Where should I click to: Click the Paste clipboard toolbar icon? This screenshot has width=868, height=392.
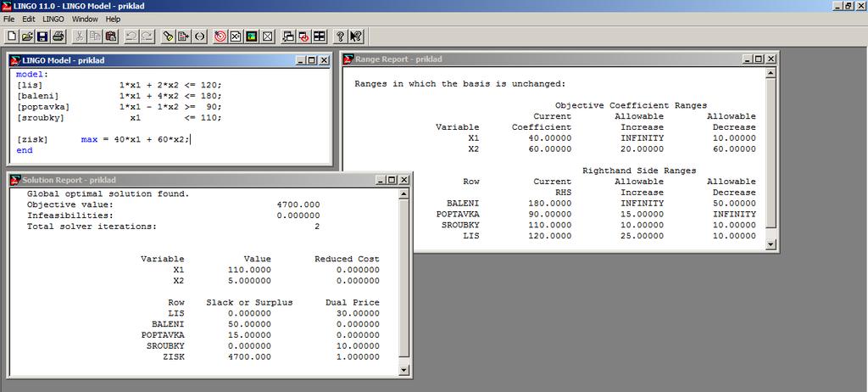click(x=110, y=36)
